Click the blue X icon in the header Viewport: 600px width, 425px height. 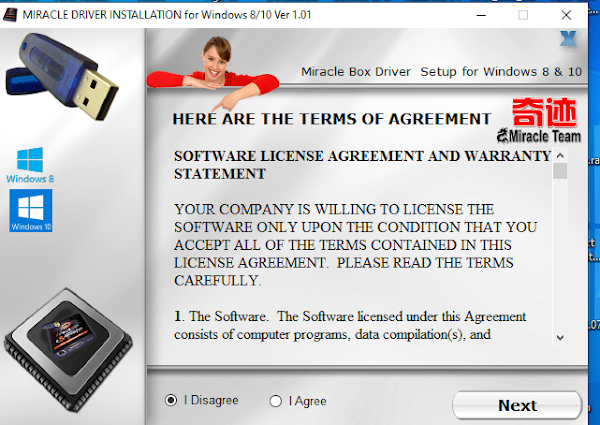(568, 39)
